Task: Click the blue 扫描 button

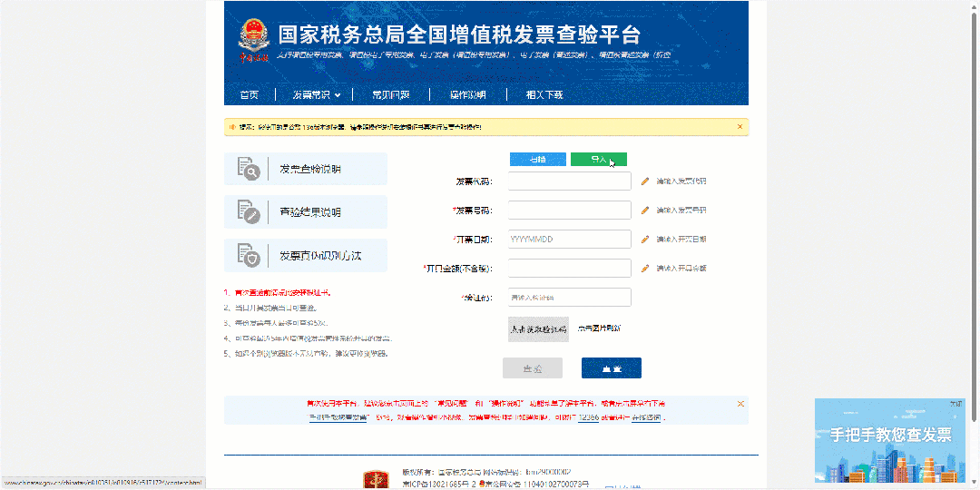Action: tap(537, 160)
